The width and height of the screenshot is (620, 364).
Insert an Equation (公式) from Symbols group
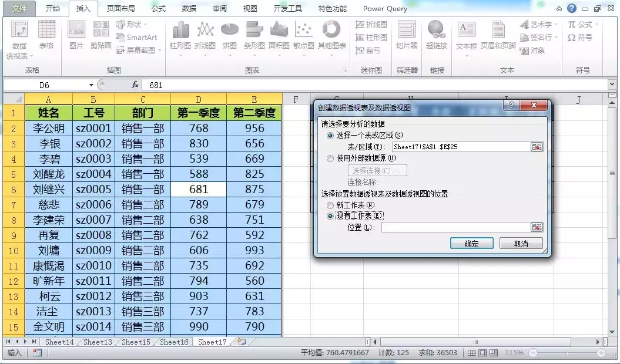(583, 25)
